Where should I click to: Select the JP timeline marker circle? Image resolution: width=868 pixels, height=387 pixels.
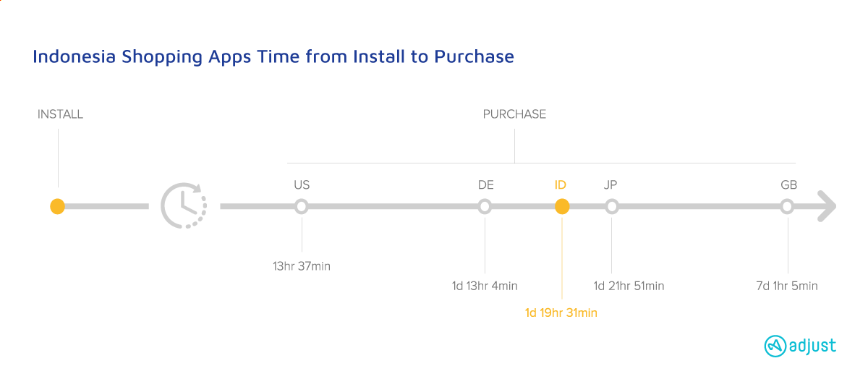click(612, 207)
